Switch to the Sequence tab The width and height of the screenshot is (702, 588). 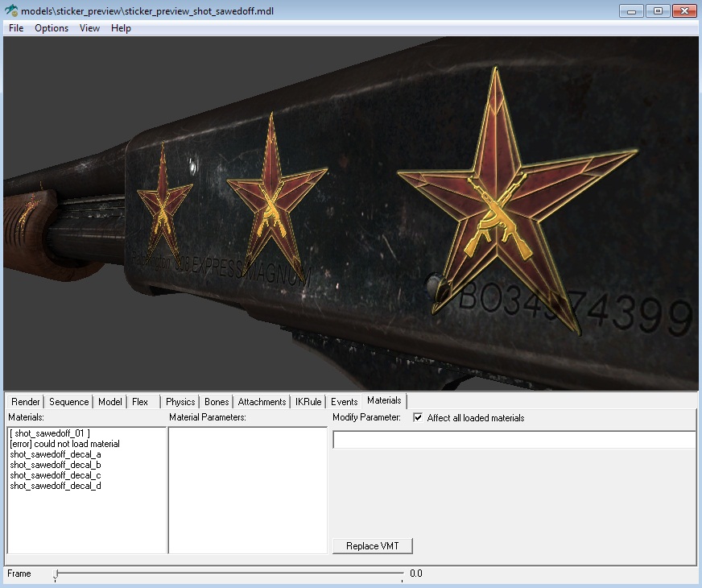pyautogui.click(x=69, y=402)
